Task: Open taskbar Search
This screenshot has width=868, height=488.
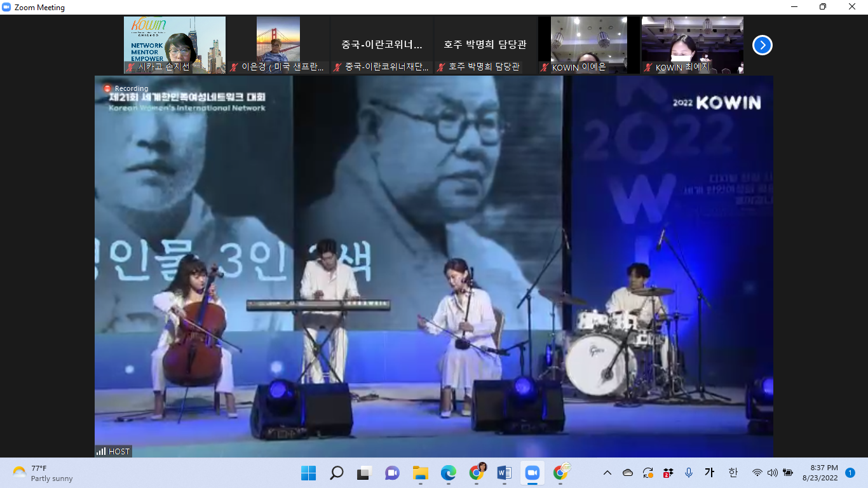Action: [336, 473]
